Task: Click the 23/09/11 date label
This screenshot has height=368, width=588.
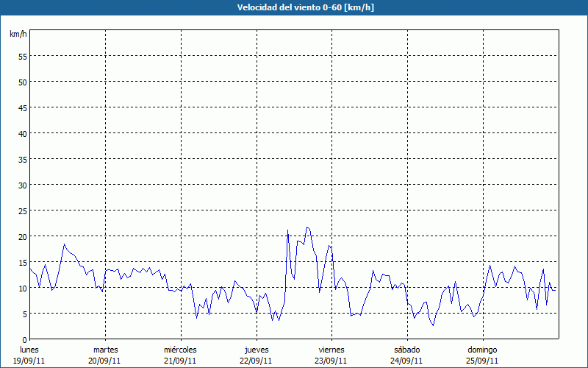Action: [x=331, y=361]
